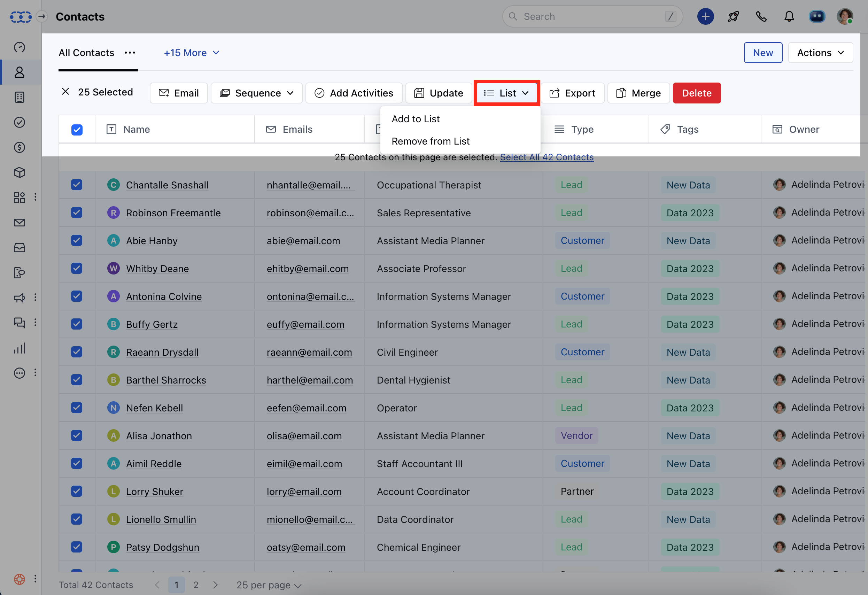
Task: Expand sidebar using the arrow circle icon
Action: (42, 16)
